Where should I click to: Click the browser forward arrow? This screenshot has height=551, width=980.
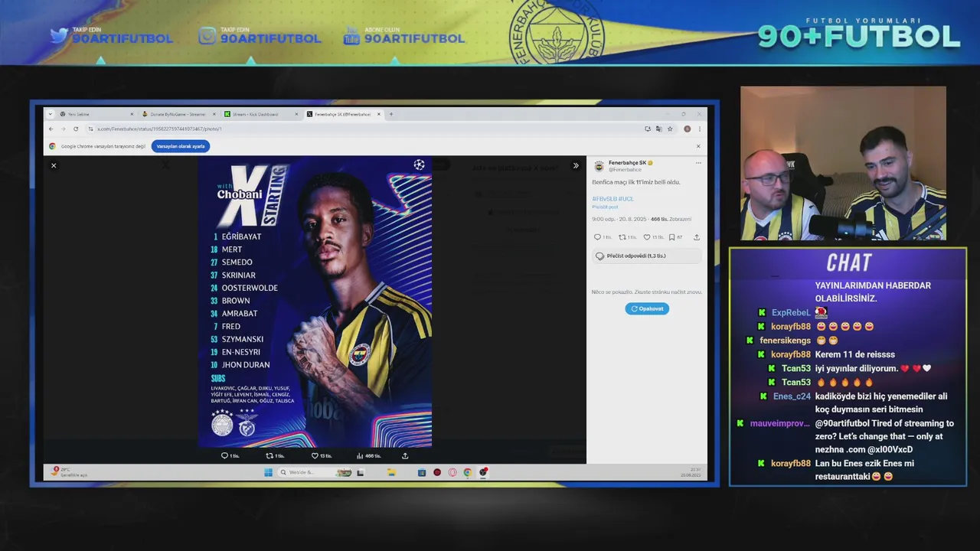tap(63, 129)
